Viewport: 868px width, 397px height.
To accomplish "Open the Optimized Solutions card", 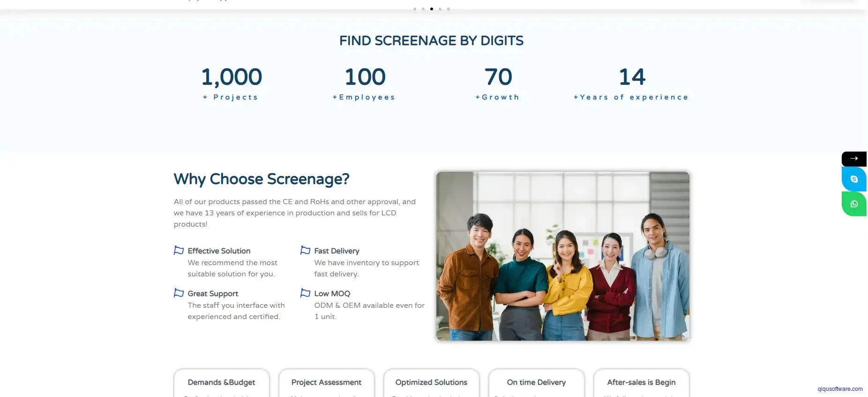I will (x=432, y=383).
